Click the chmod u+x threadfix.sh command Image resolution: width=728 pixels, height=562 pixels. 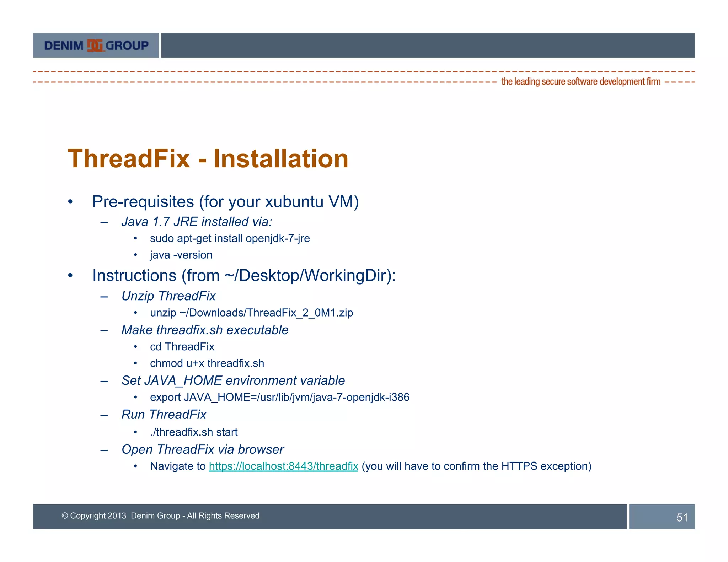point(207,363)
